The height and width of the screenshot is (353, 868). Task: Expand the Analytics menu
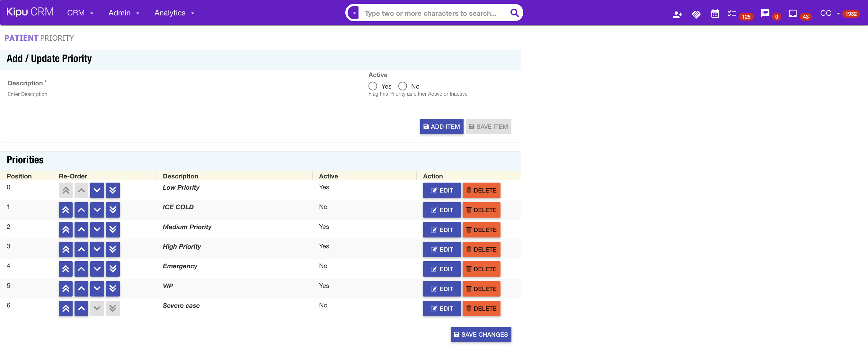click(x=174, y=13)
